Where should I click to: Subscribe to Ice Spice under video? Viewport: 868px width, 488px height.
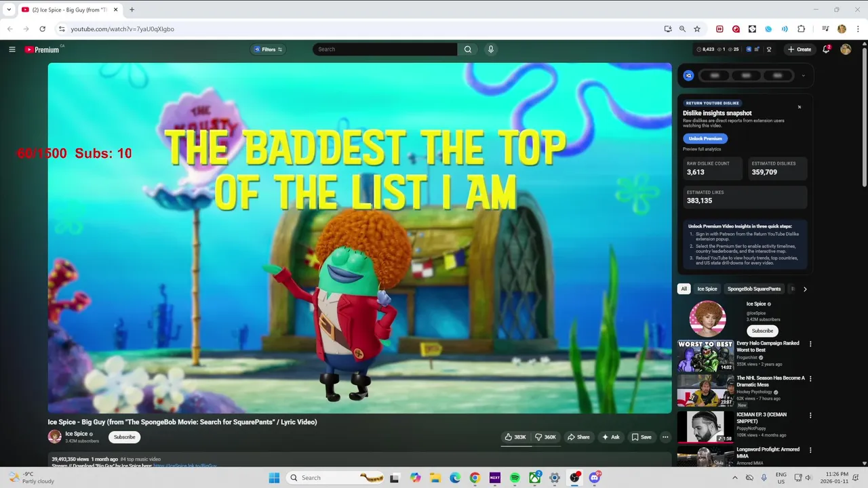124,437
